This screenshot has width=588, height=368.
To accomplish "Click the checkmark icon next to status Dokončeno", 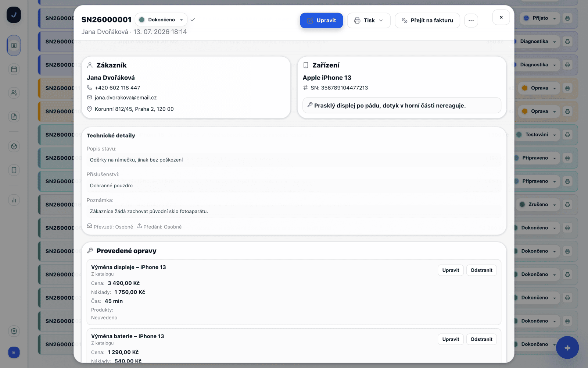I will pyautogui.click(x=193, y=20).
